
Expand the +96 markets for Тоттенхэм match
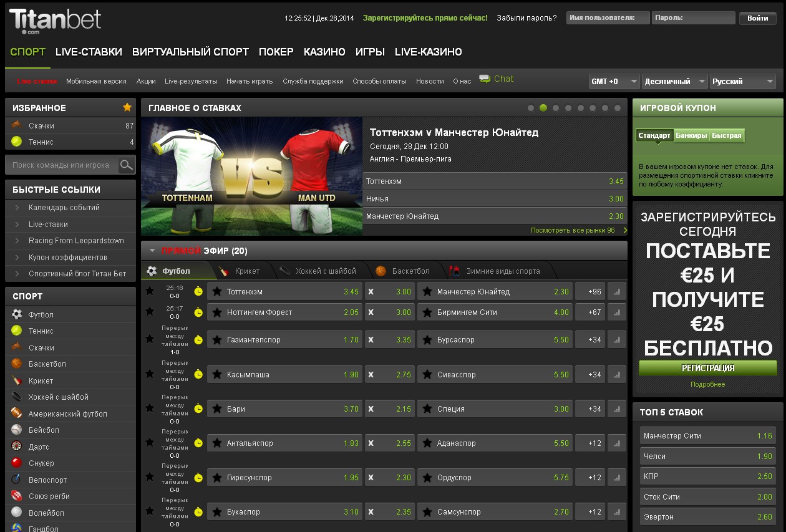click(x=590, y=291)
